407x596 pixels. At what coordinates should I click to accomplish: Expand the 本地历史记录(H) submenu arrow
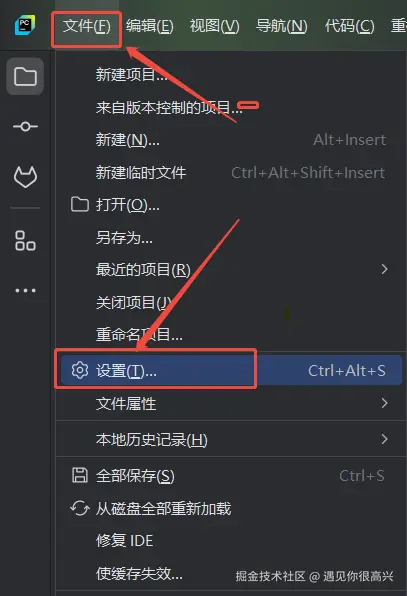(x=385, y=439)
